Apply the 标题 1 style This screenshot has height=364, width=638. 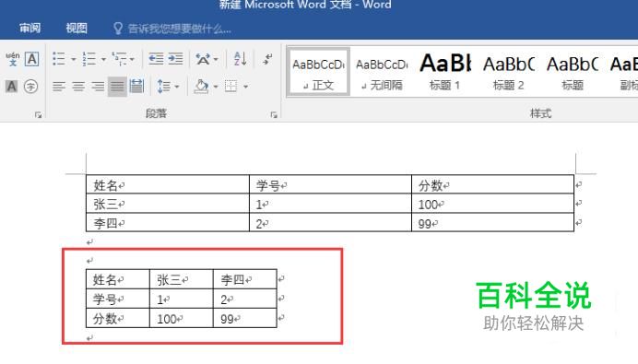tap(444, 73)
